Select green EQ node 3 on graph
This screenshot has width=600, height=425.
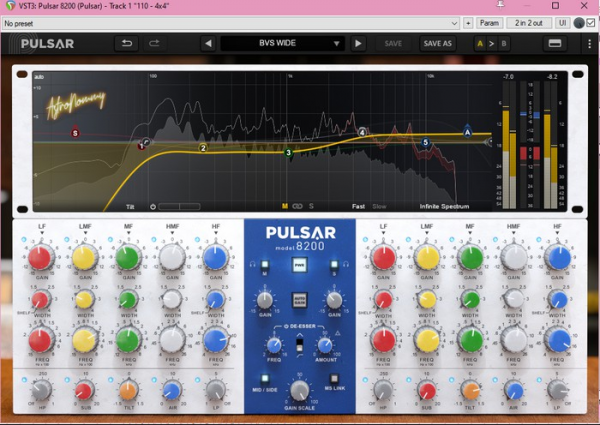tap(289, 153)
